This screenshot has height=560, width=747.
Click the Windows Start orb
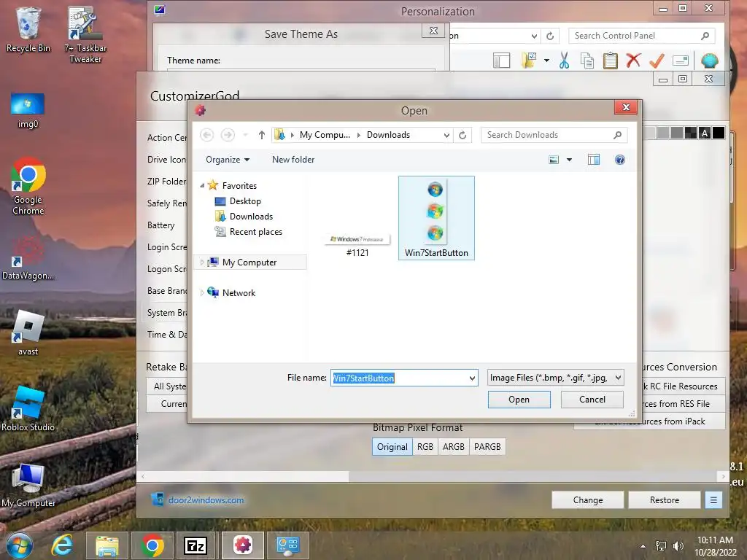[20, 545]
